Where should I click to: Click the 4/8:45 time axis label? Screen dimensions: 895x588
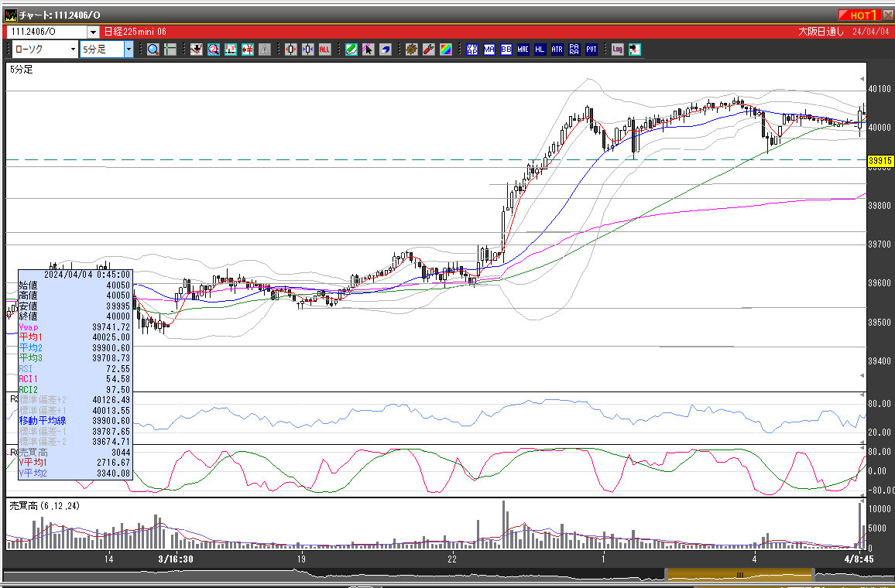tap(859, 559)
